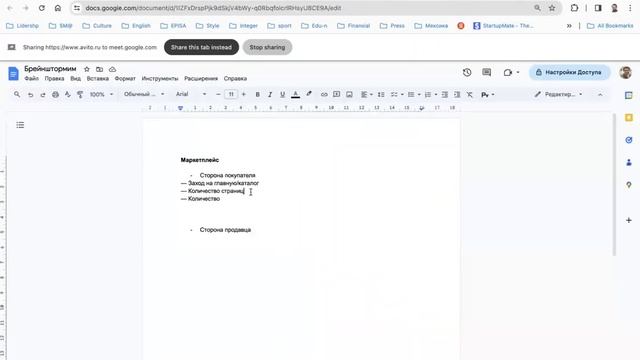Open the Инструменты menu
The height and width of the screenshot is (360, 640).
pos(160,78)
